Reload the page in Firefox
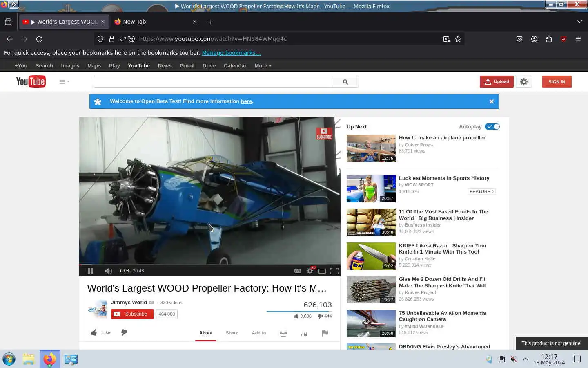 pos(39,39)
